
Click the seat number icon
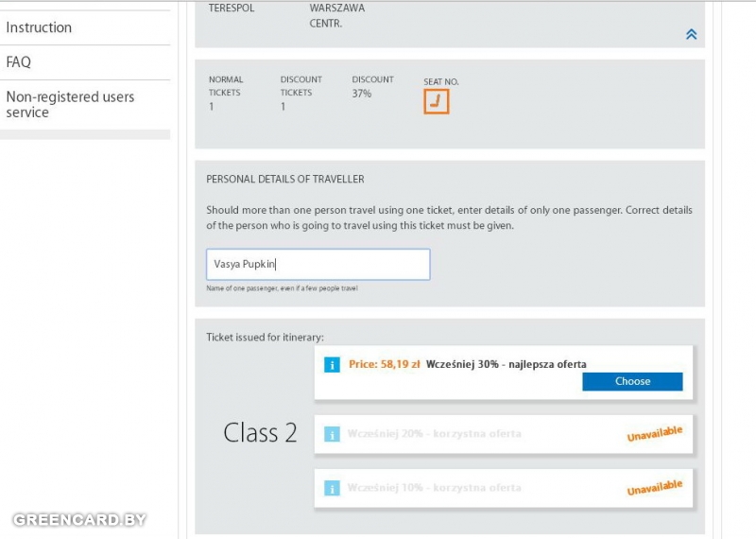[436, 102]
